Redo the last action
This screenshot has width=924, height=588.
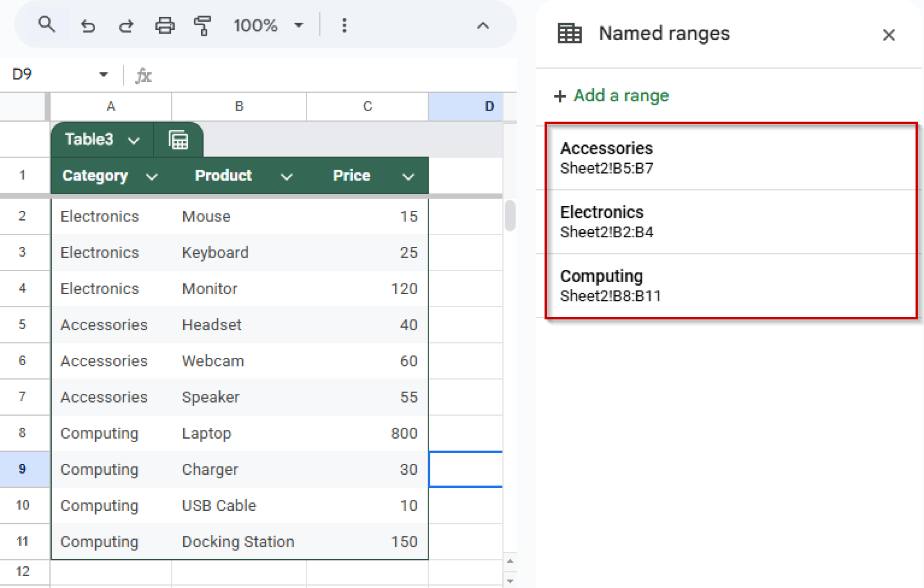[126, 25]
